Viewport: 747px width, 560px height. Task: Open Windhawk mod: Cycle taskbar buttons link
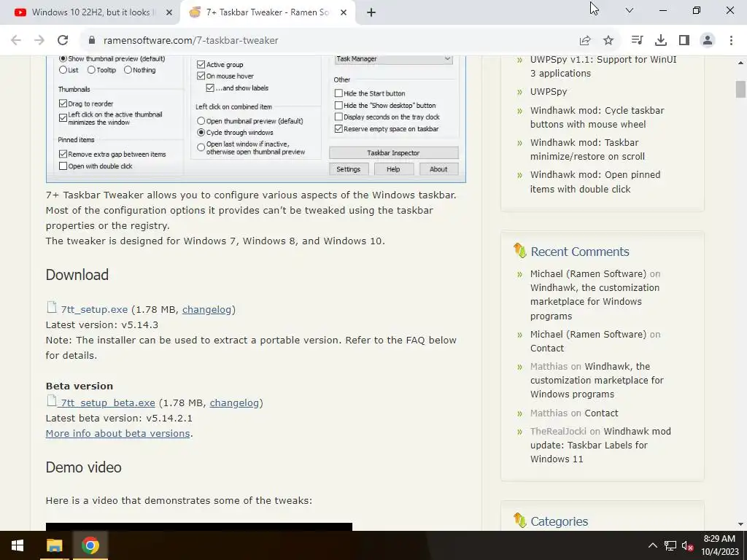point(597,117)
